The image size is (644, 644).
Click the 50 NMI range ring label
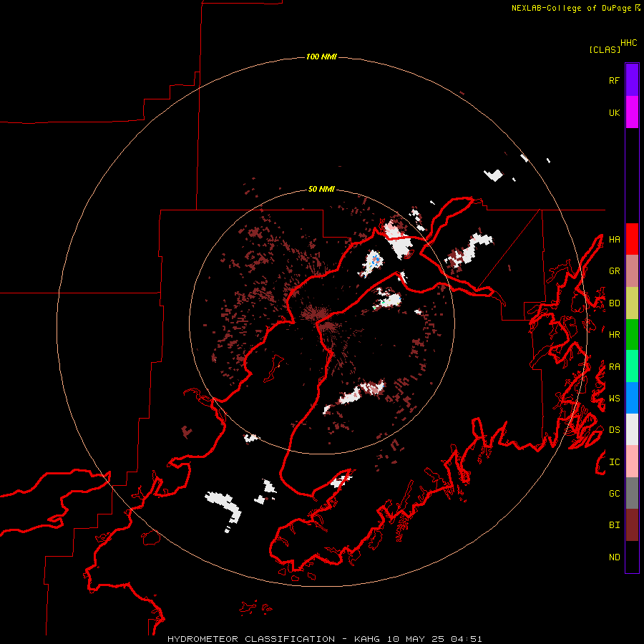321,189
